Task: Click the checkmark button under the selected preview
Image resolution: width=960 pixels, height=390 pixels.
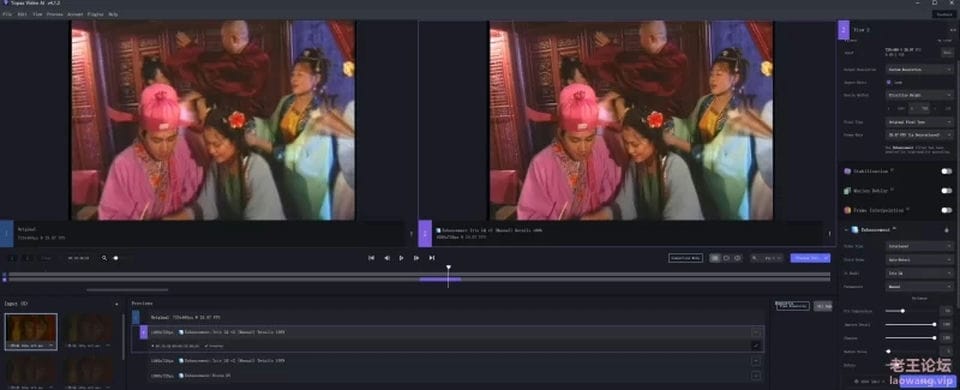Action: [756, 346]
